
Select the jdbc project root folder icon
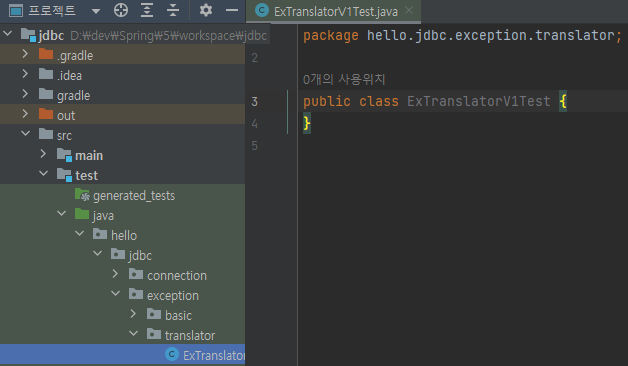(28, 35)
